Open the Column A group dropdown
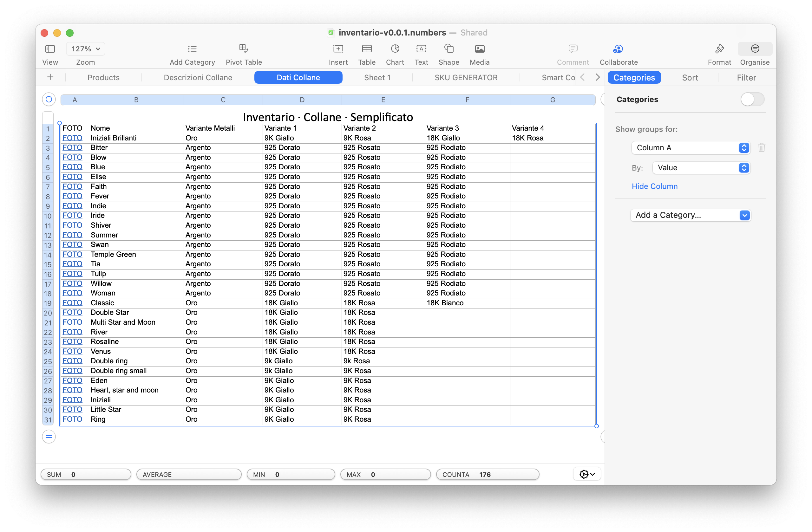This screenshot has width=812, height=532. tap(691, 148)
